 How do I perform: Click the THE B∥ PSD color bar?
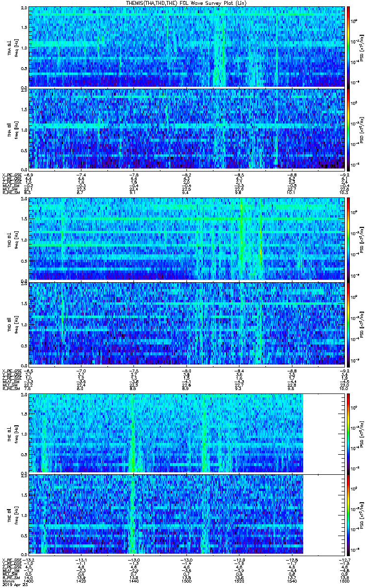(349, 514)
